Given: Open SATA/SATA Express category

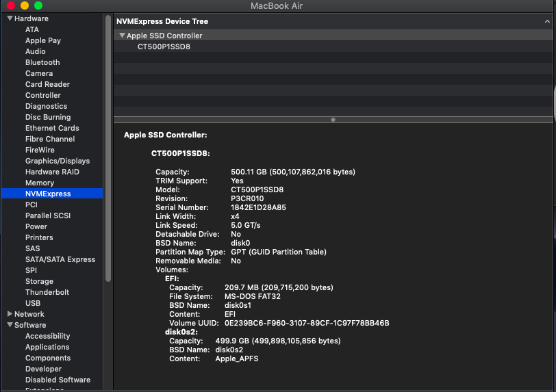Looking at the screenshot, I should [60, 260].
